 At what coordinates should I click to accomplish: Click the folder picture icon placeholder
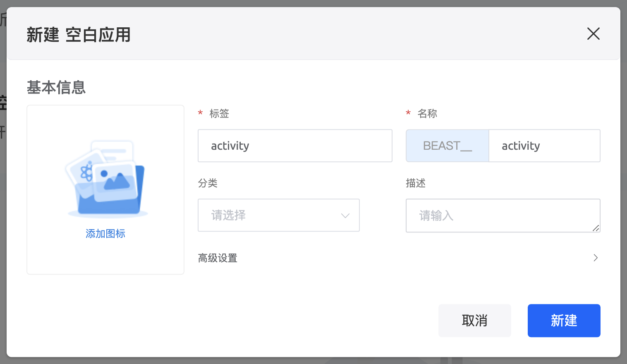[x=106, y=179]
